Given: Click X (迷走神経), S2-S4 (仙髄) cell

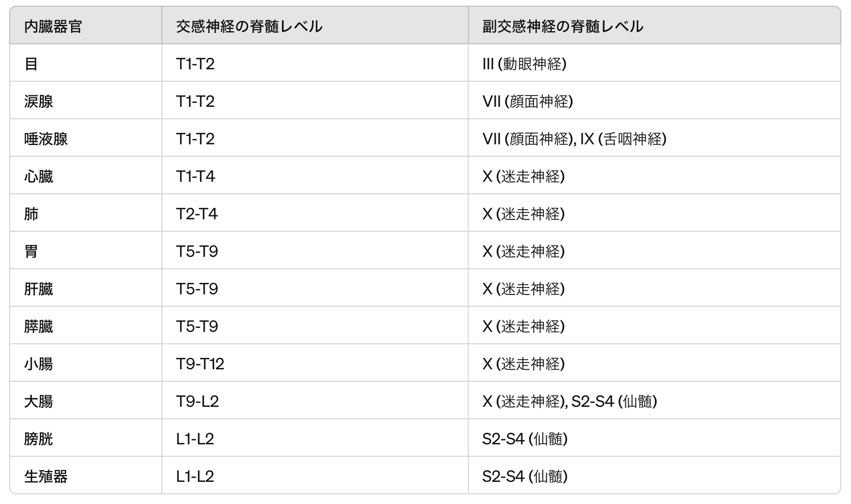Looking at the screenshot, I should point(570,401).
